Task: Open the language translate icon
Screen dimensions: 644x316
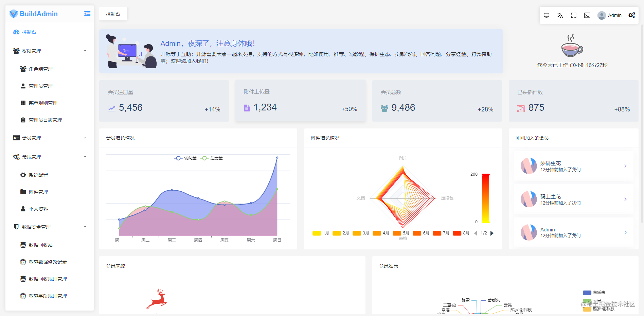Action: click(560, 15)
